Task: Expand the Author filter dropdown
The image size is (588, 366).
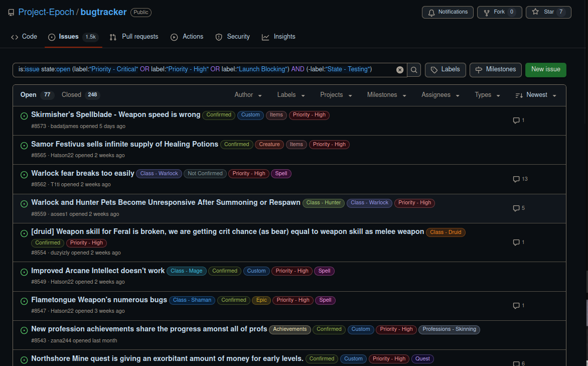Action: pos(248,95)
